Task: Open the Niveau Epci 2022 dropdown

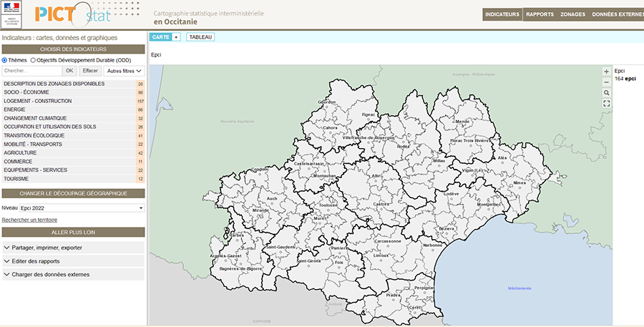Action: [x=82, y=208]
